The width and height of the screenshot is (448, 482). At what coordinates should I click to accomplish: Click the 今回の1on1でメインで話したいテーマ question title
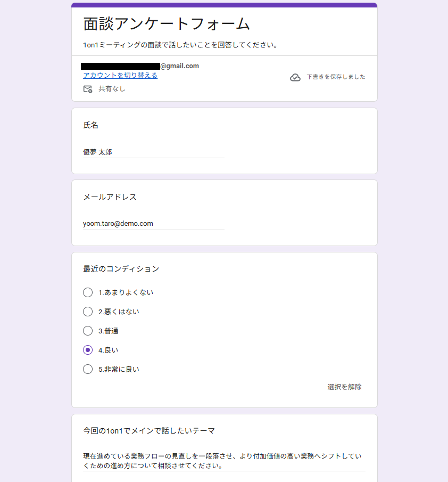pos(149,431)
